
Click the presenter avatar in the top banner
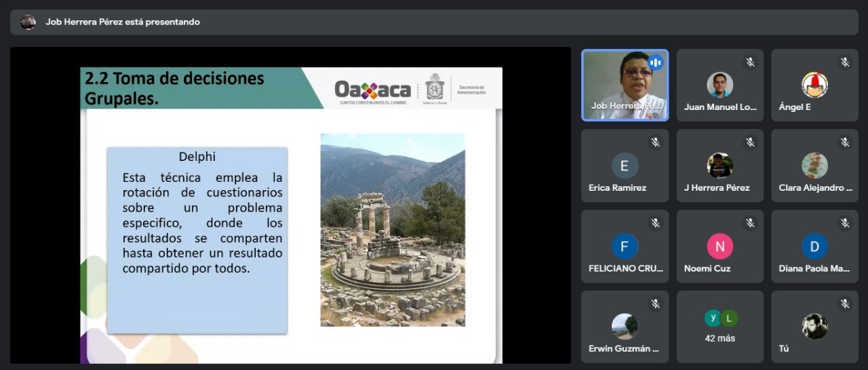[28, 22]
